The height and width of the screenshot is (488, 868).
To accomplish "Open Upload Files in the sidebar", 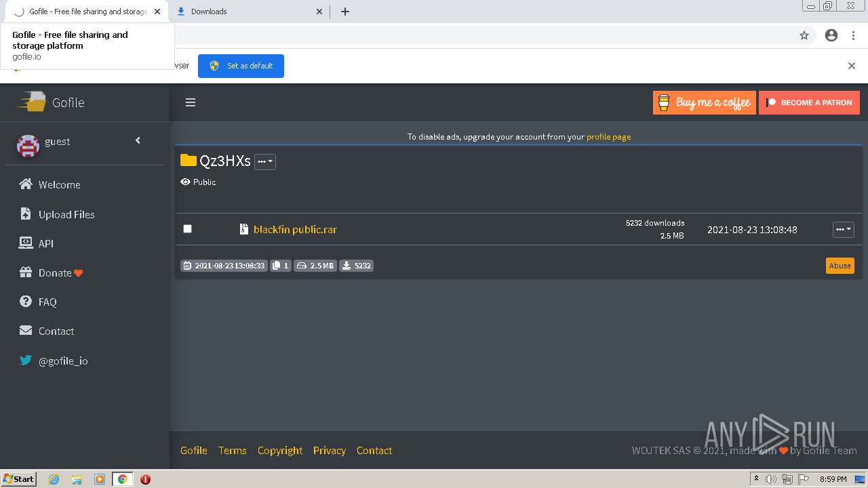I will (66, 214).
